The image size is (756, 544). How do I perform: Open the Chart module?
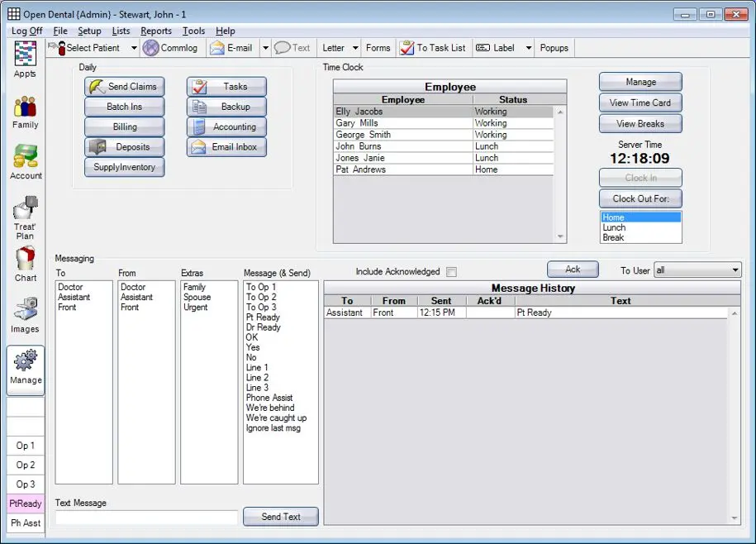click(25, 265)
